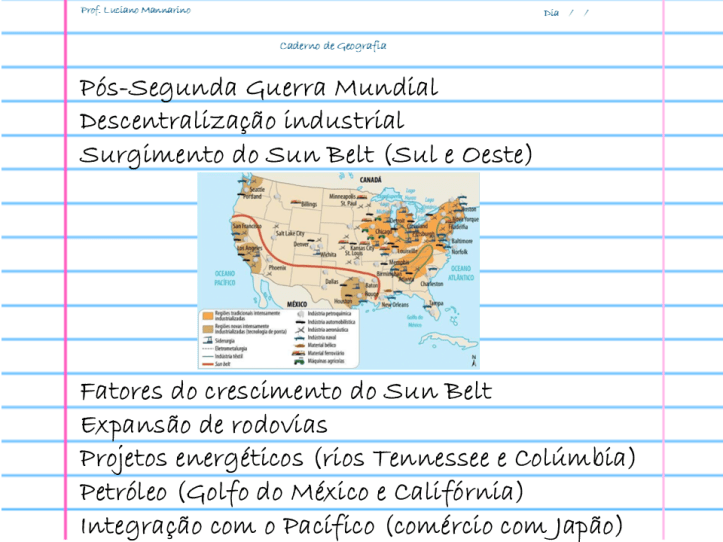This screenshot has height=542, width=723.
Task: Click 'Fatores do crescimento do Sun Belt' line
Action: point(285,391)
